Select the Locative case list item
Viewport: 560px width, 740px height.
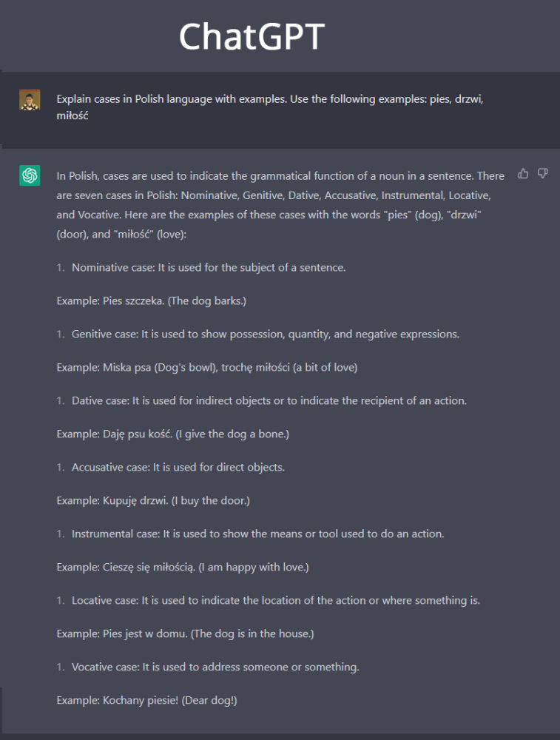(269, 600)
